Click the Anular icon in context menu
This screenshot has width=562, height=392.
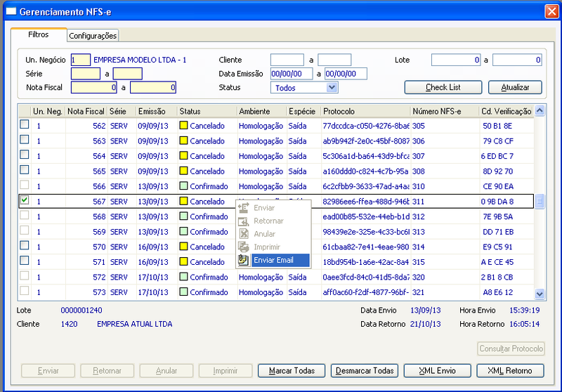(244, 234)
